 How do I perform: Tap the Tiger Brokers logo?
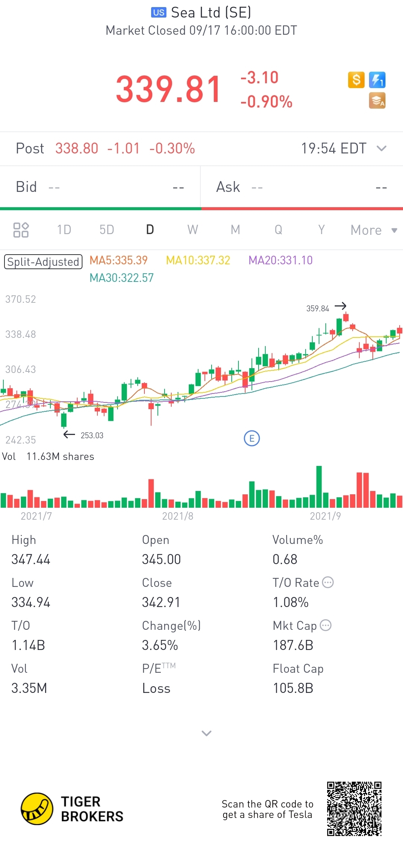tap(72, 809)
